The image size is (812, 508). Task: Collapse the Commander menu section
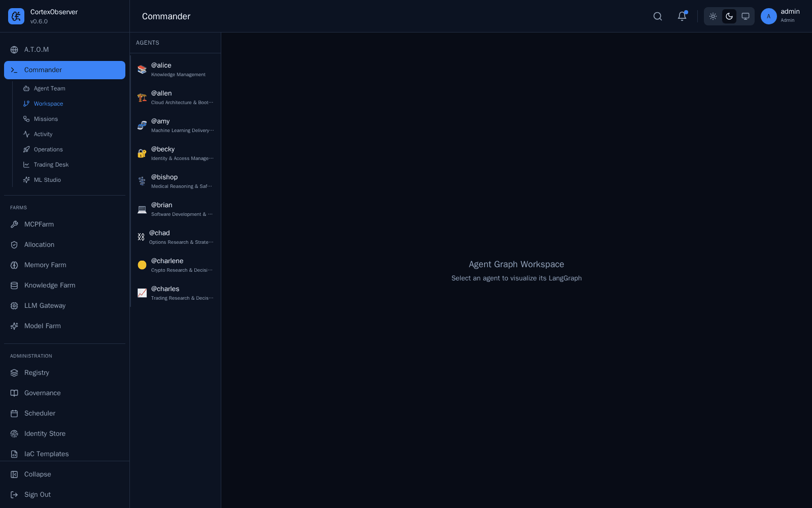tap(64, 70)
